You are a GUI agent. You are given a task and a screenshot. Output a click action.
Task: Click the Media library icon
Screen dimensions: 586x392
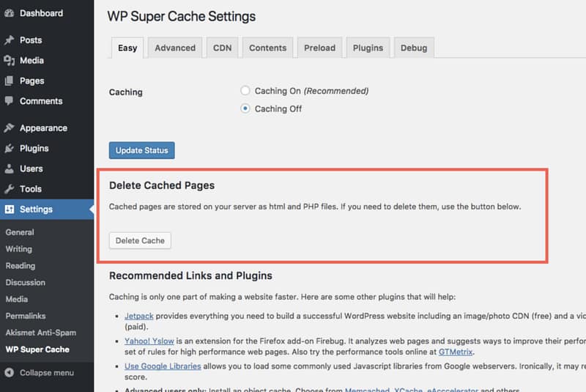9,61
